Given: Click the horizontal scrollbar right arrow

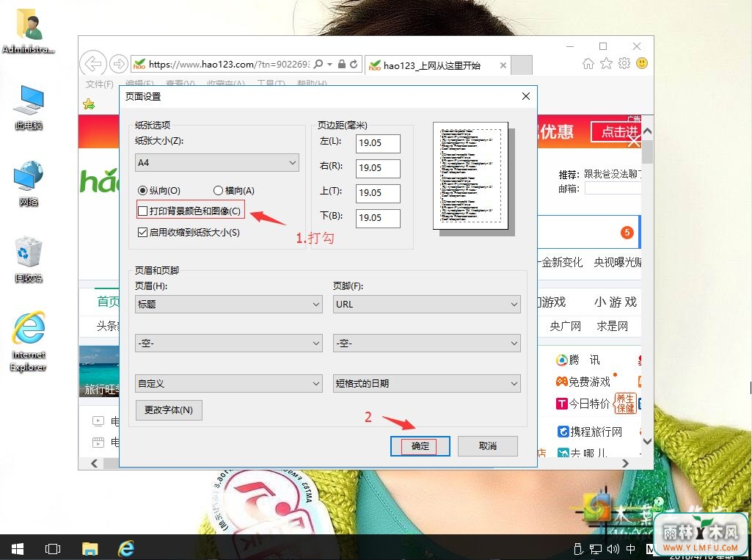Looking at the screenshot, I should (625, 463).
